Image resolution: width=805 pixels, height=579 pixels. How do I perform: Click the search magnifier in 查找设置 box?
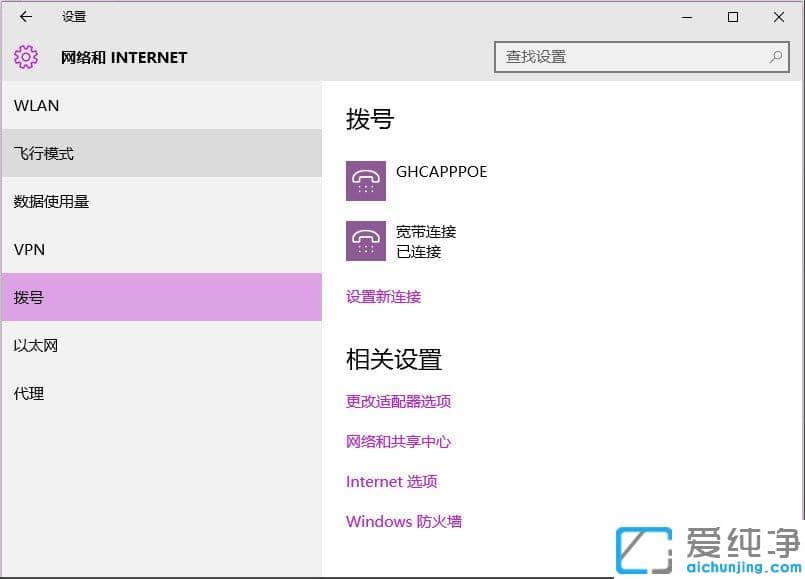coord(776,57)
